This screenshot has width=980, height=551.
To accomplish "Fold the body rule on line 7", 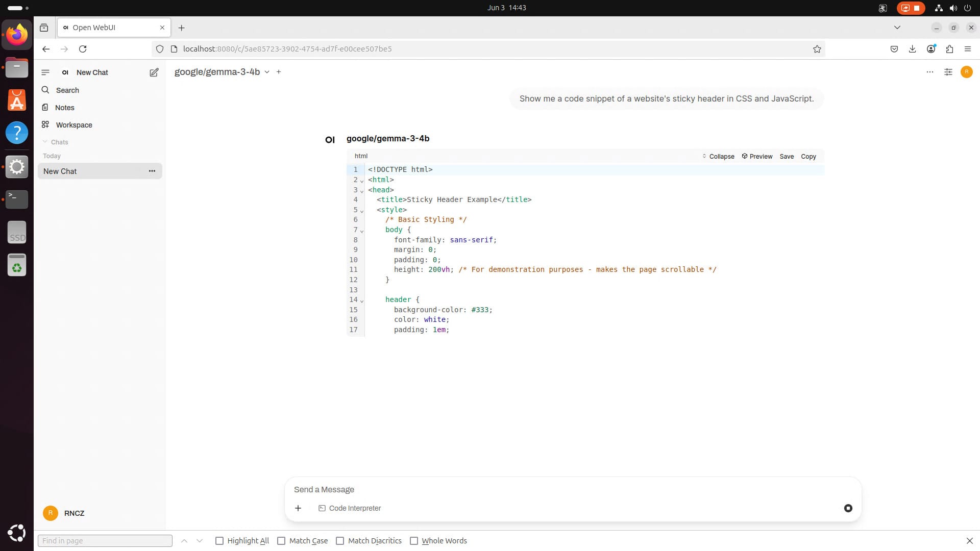I will [x=362, y=231].
